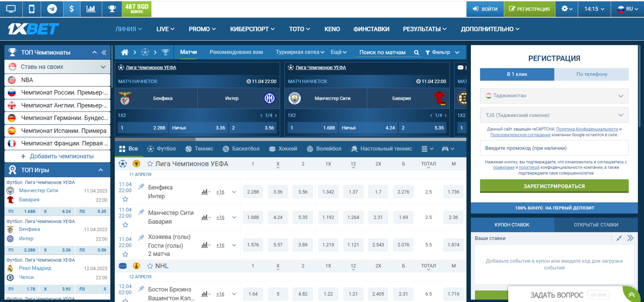Click the football icon in breadcrumb
Image resolution: width=644 pixels, height=302 pixels.
point(145,52)
